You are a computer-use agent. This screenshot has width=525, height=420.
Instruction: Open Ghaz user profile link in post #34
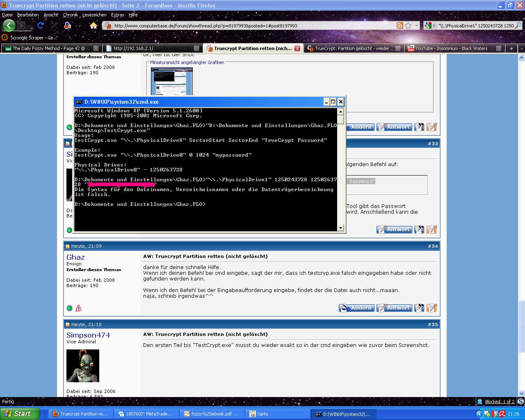click(75, 257)
